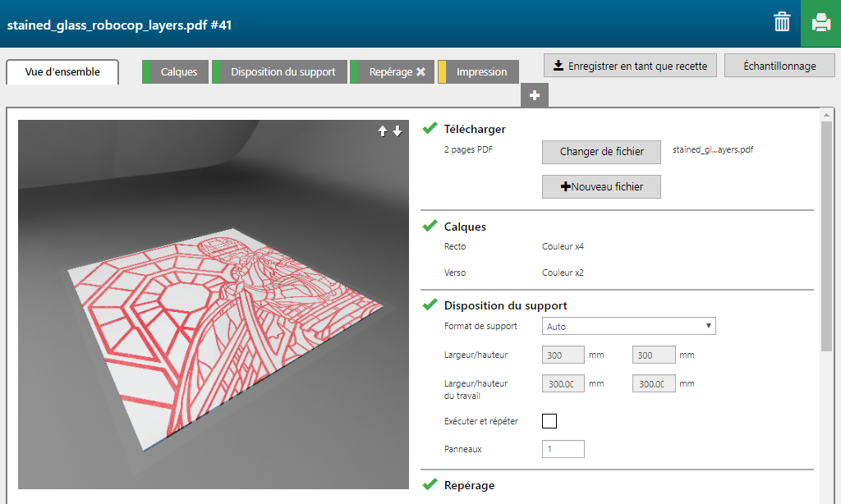
Task: Click the vertical scrollbar thumb
Action: [x=826, y=236]
